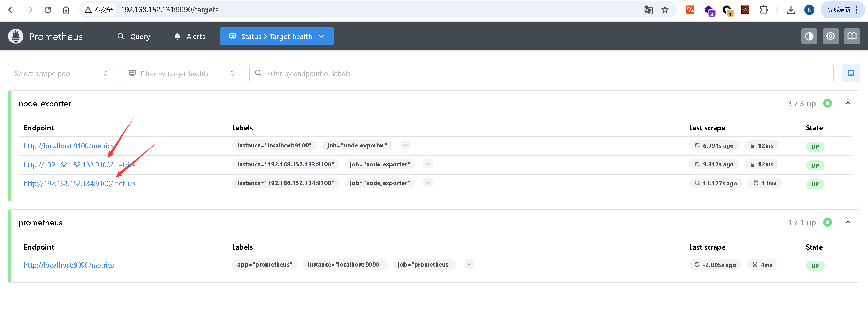Click instance="192.168.152.134:9100" label badge

coord(285,183)
